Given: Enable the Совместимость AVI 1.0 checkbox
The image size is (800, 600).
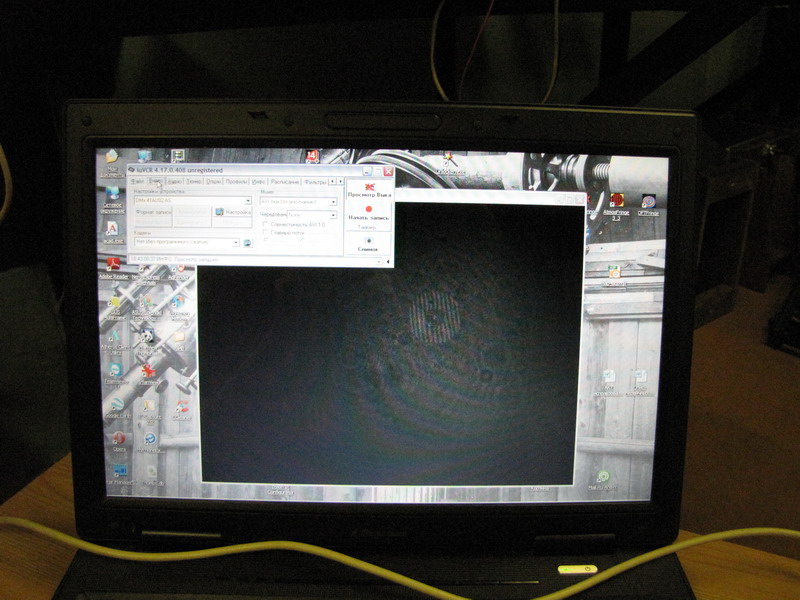Looking at the screenshot, I should 265,224.
